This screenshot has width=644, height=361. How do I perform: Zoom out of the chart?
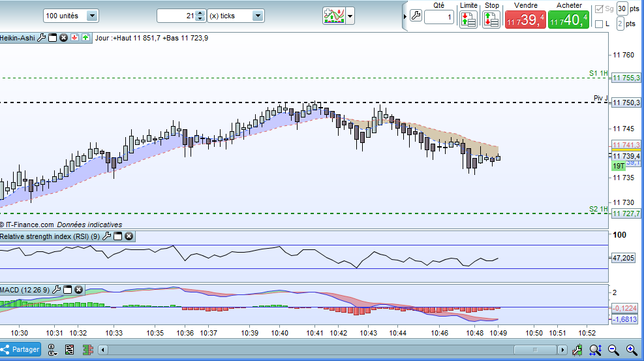click(613, 349)
